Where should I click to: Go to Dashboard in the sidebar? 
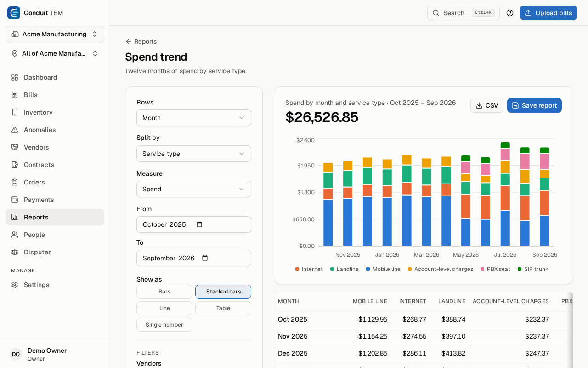point(55,77)
